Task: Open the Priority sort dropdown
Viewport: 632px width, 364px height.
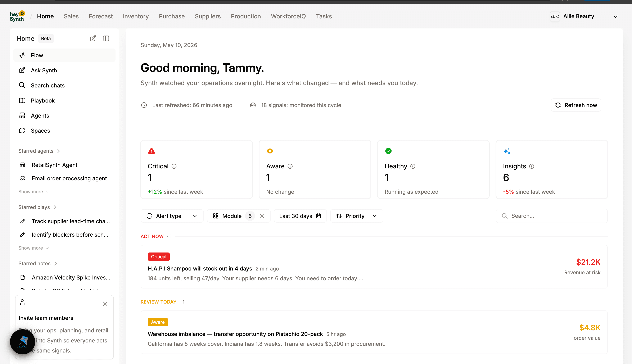Action: 357,216
